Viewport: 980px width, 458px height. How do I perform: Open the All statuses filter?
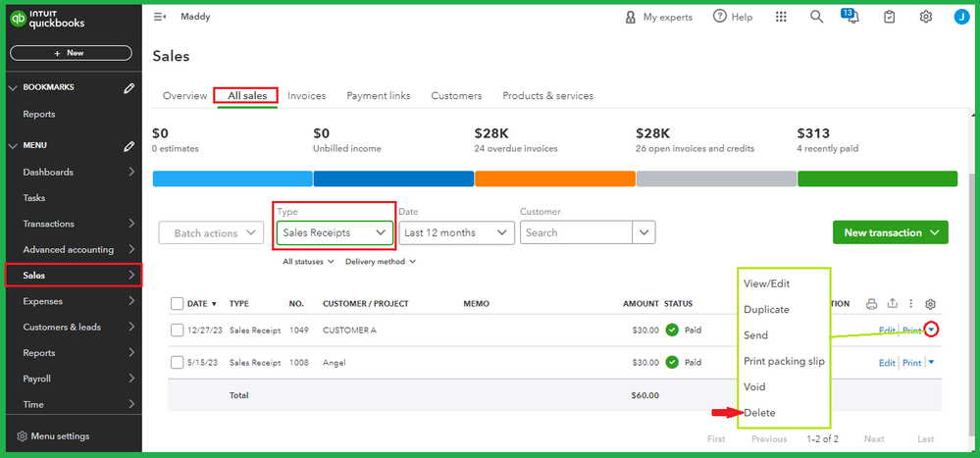(x=308, y=262)
